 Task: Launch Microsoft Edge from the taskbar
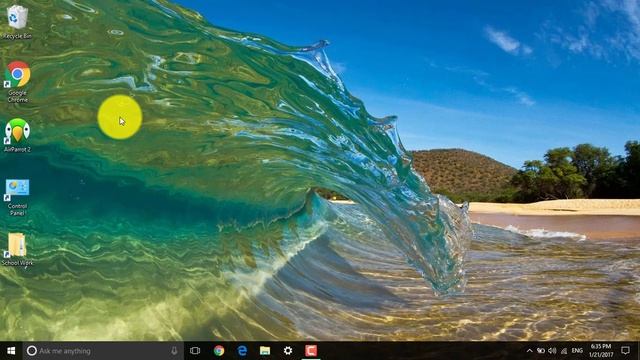pos(242,351)
